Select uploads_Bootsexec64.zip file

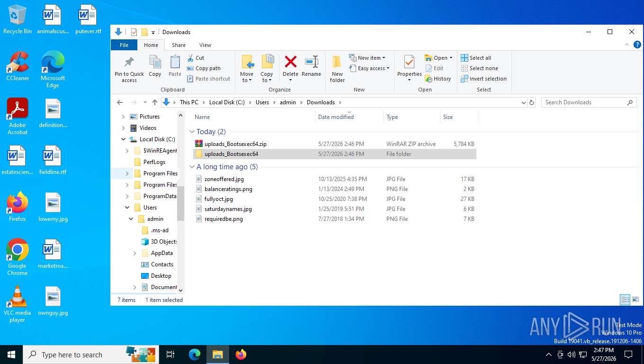(334, 144)
